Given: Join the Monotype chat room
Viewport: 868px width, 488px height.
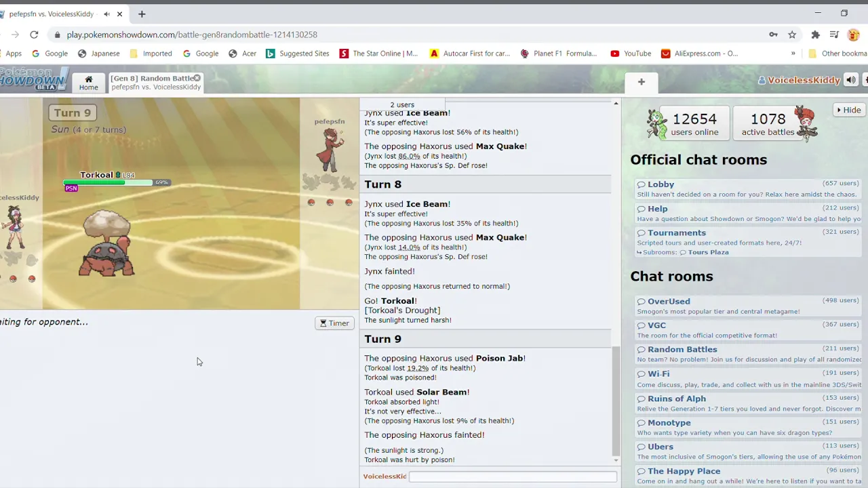Looking at the screenshot, I should [749, 428].
